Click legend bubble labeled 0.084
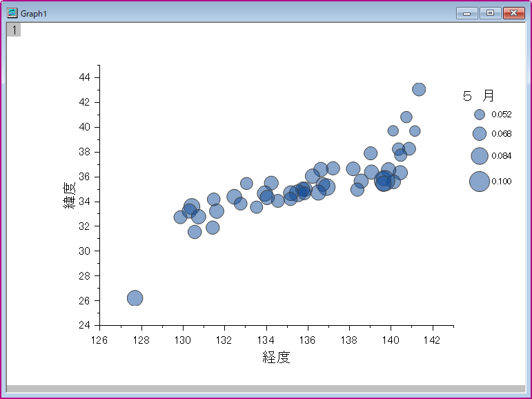The height and width of the screenshot is (399, 532). point(480,156)
